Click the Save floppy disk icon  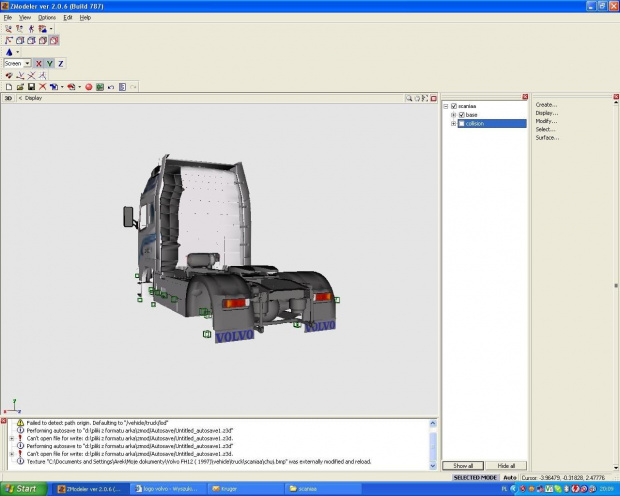31,87
